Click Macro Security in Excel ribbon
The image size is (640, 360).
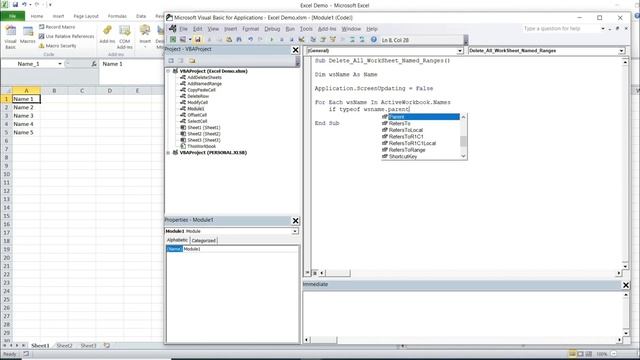point(58,46)
